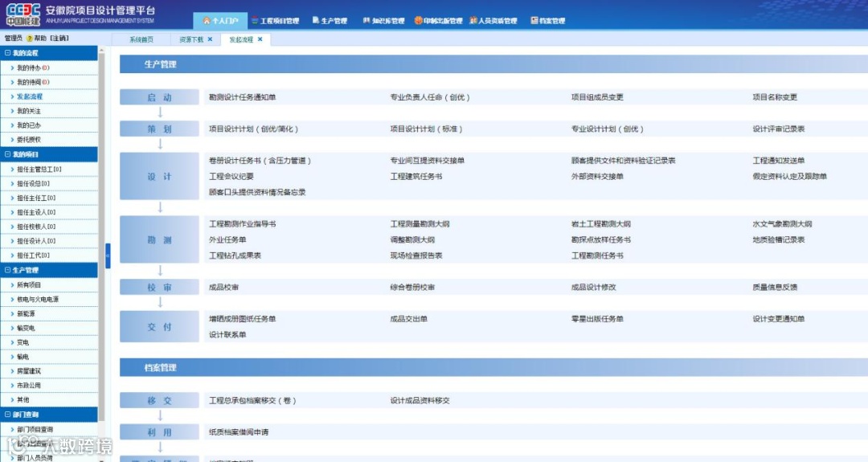
Task: Select 担任设总 project item
Action: pos(49,184)
